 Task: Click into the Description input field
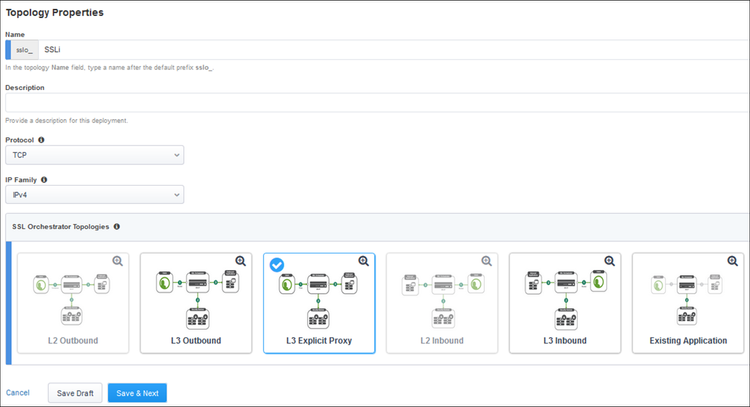(377, 103)
